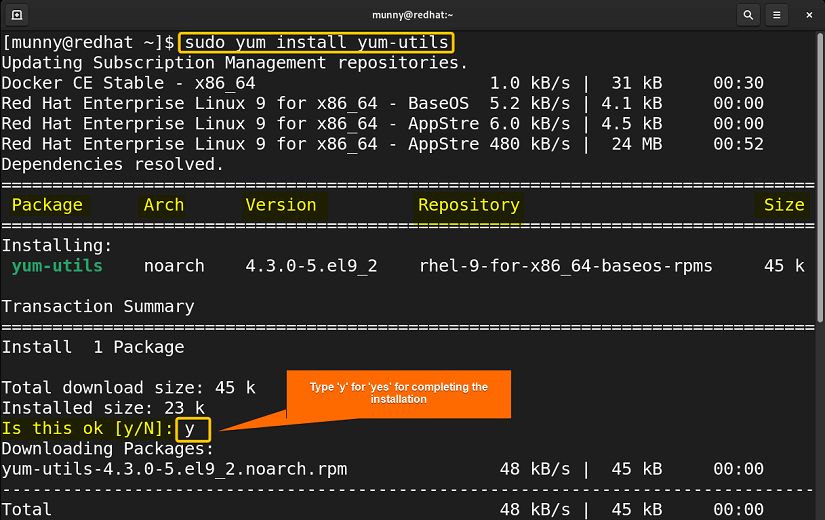Viewport: 825px width, 520px height.
Task: Click the 'Version' column header
Action: click(x=281, y=205)
